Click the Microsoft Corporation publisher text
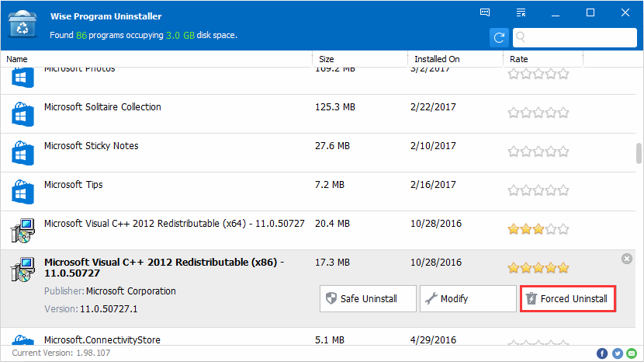The height and width of the screenshot is (362, 644). [x=131, y=291]
